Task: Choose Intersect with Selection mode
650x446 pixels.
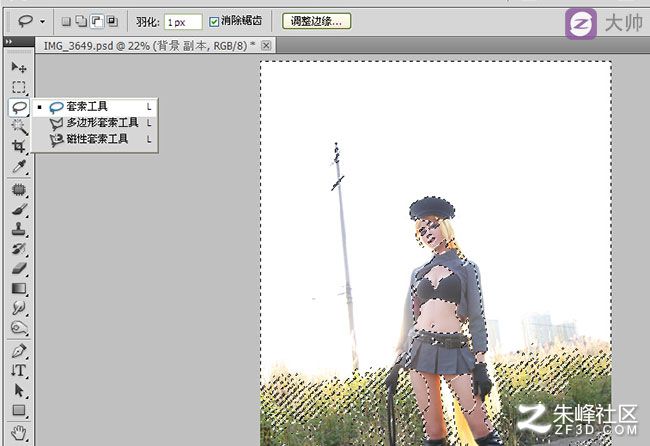Action: click(112, 22)
